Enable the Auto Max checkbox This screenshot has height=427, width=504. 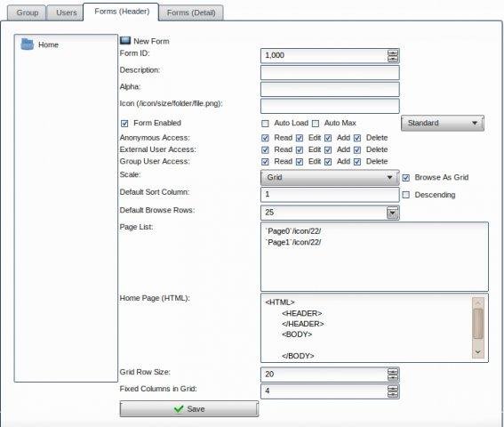pos(316,124)
